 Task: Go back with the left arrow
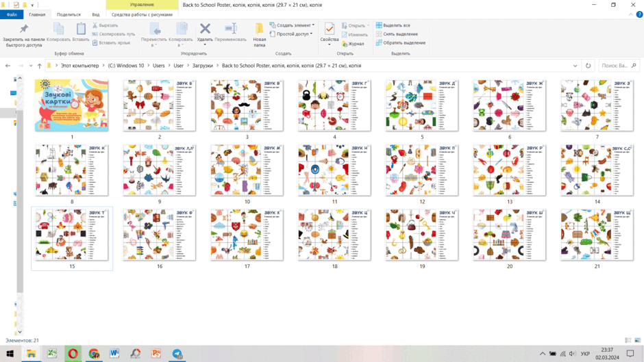coord(8,66)
